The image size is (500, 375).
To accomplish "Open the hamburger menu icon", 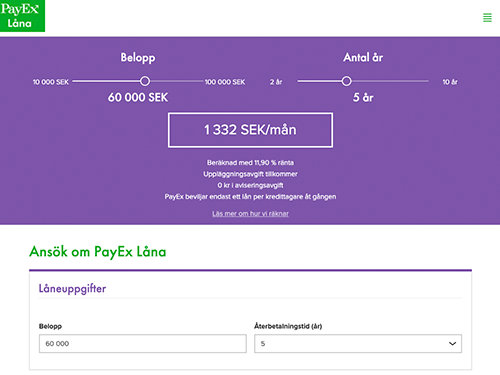I will 487,17.
